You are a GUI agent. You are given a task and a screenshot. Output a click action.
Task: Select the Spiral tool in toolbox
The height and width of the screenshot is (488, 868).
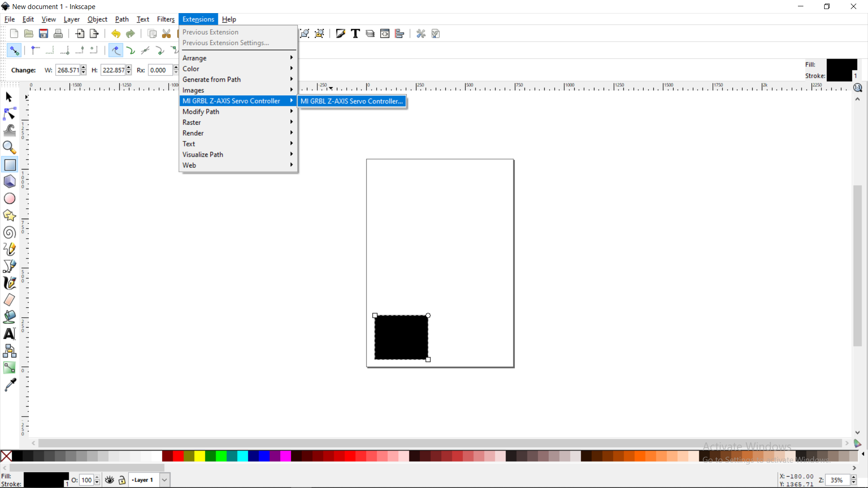point(9,232)
